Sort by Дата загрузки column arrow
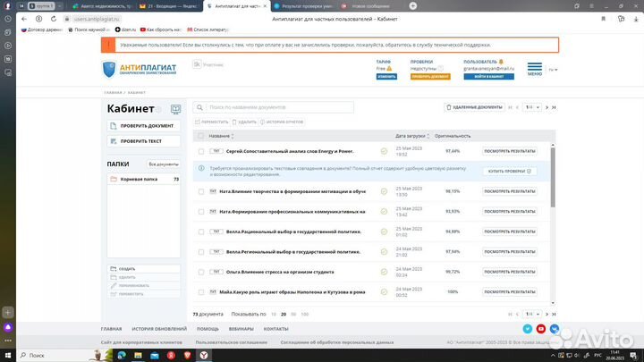 [428, 136]
